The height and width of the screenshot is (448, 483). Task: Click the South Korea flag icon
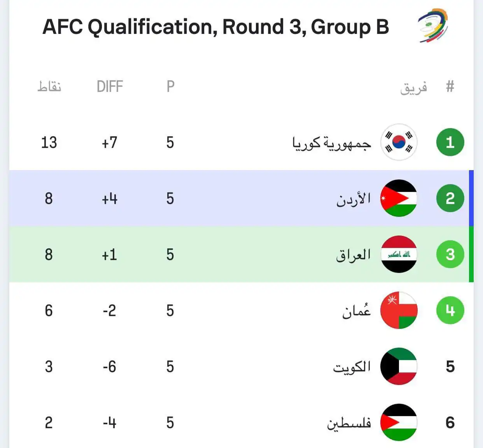399,142
